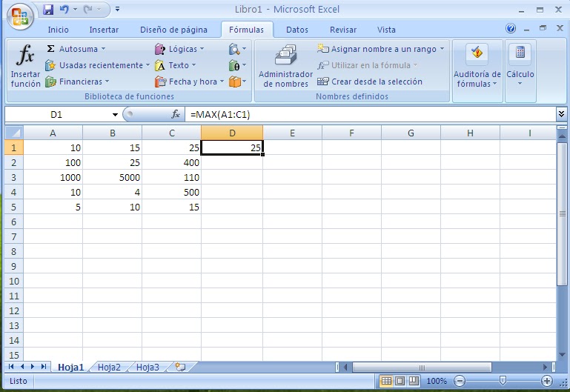Customize the Quick Access Toolbar dropdown

click(117, 10)
